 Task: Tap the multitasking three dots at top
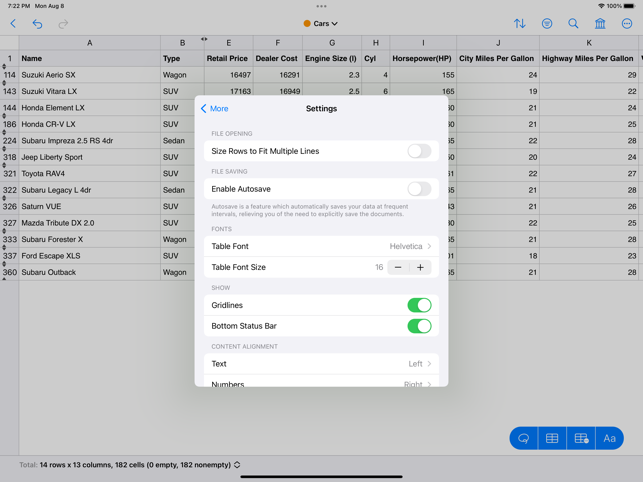[322, 6]
